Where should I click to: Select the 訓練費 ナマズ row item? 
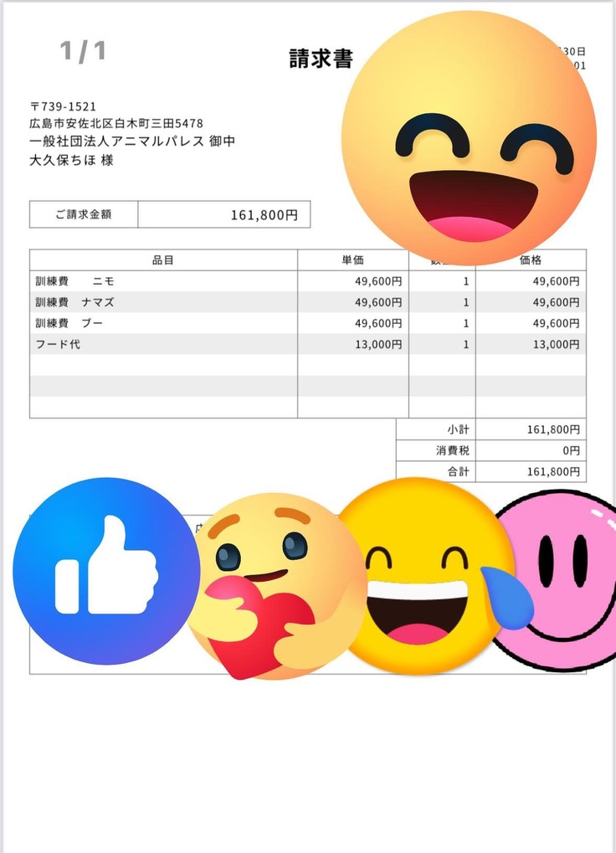pos(75,302)
